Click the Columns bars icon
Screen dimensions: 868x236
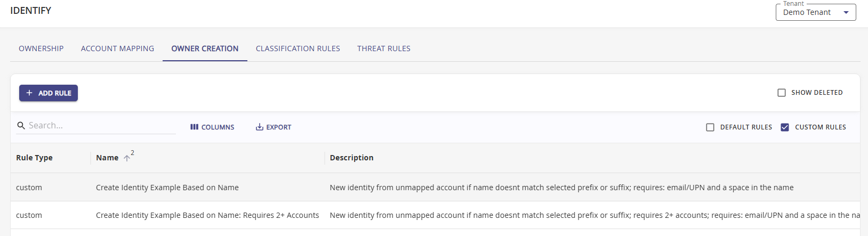coord(194,127)
